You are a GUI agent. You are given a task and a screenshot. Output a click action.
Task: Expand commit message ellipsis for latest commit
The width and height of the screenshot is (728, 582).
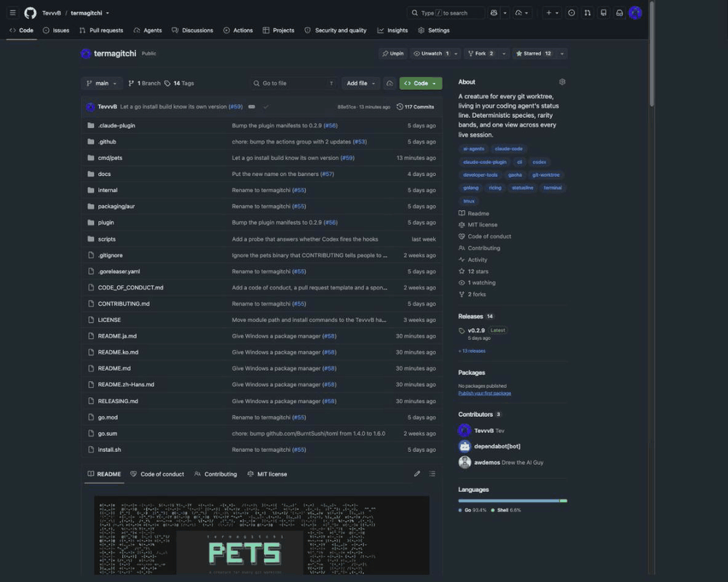tap(252, 107)
